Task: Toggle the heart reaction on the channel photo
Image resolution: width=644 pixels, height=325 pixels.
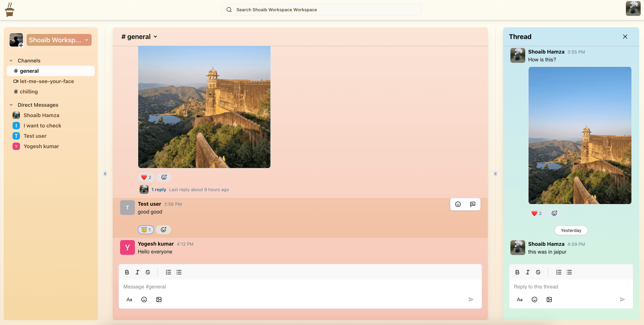Action: click(x=146, y=177)
